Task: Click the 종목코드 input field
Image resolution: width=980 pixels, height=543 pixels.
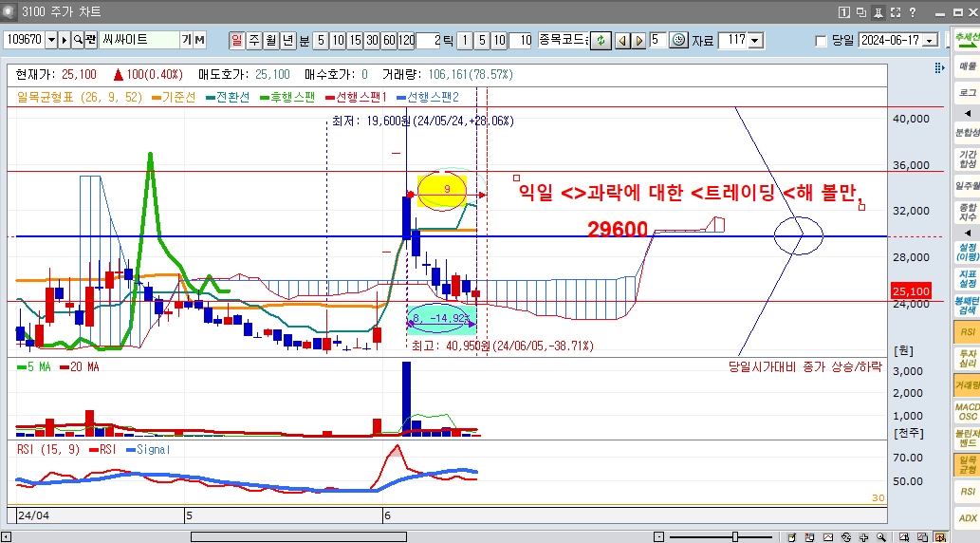Action: coord(564,40)
